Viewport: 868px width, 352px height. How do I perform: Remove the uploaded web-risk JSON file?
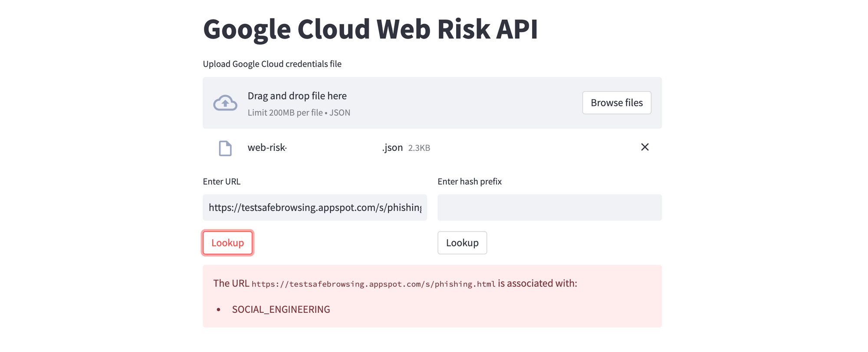645,147
